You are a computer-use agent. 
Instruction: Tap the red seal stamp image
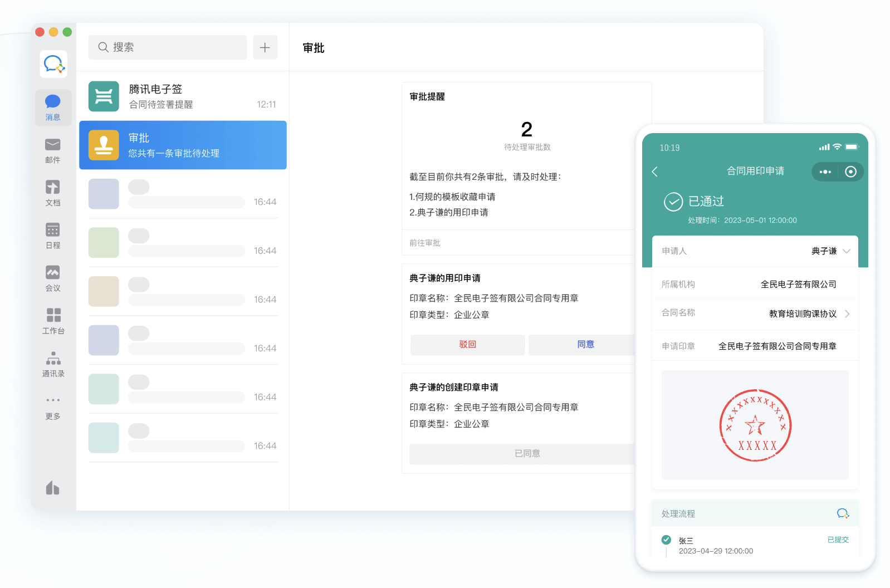point(755,425)
